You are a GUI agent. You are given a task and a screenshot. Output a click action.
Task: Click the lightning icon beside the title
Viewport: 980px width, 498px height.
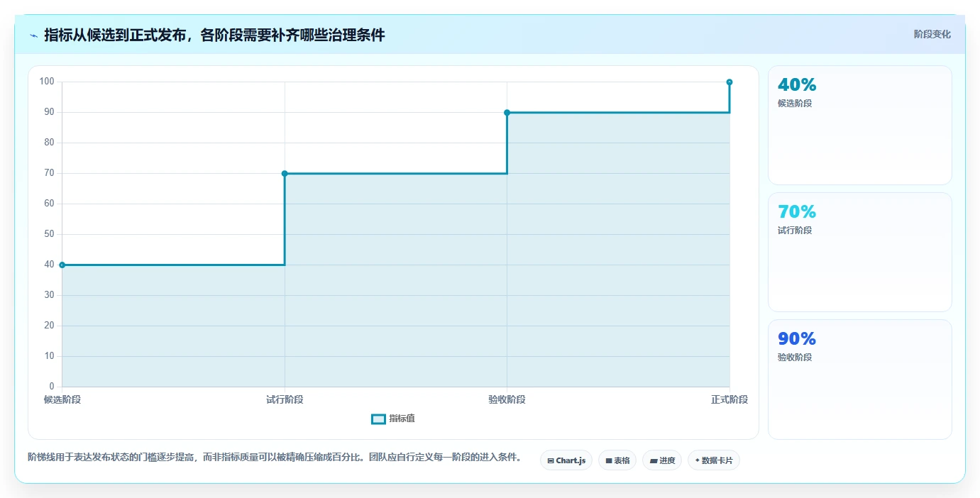[x=34, y=35]
